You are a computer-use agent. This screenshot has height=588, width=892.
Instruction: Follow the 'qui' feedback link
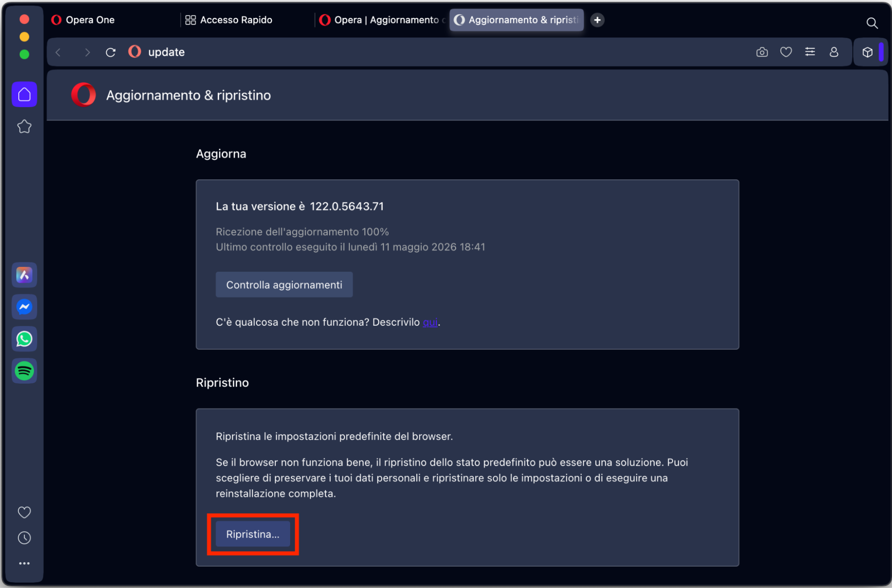click(430, 322)
